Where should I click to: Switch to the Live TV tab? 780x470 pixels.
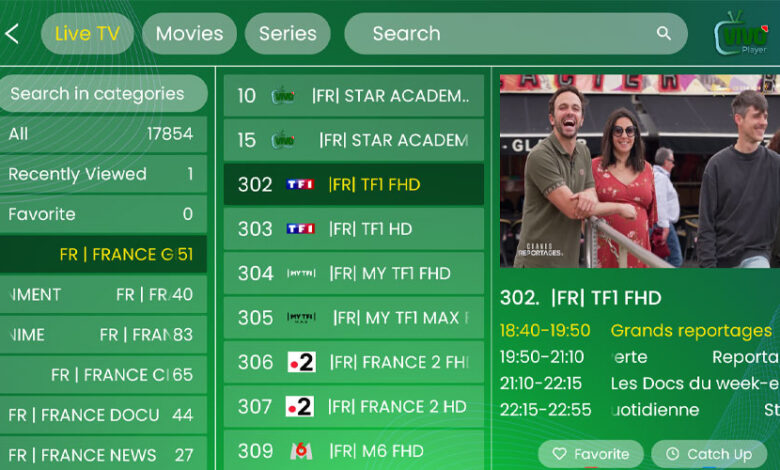coord(87,34)
